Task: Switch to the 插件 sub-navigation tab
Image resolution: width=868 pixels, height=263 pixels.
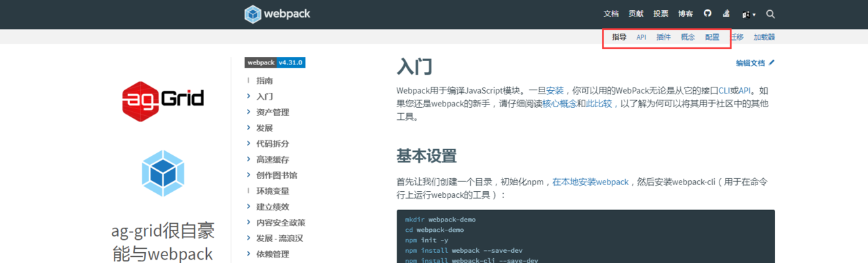Action: tap(663, 37)
